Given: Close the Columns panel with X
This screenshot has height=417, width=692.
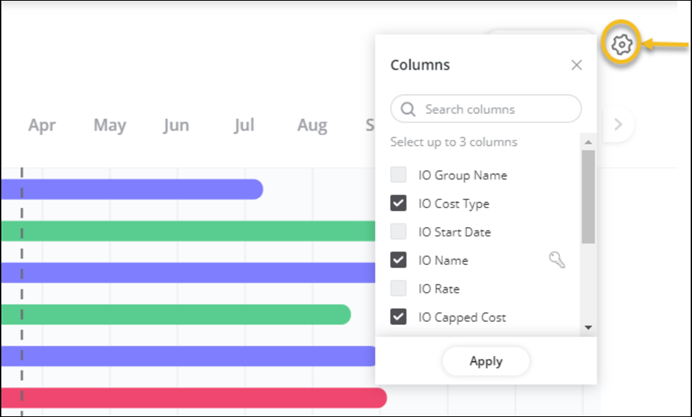Looking at the screenshot, I should [x=576, y=65].
